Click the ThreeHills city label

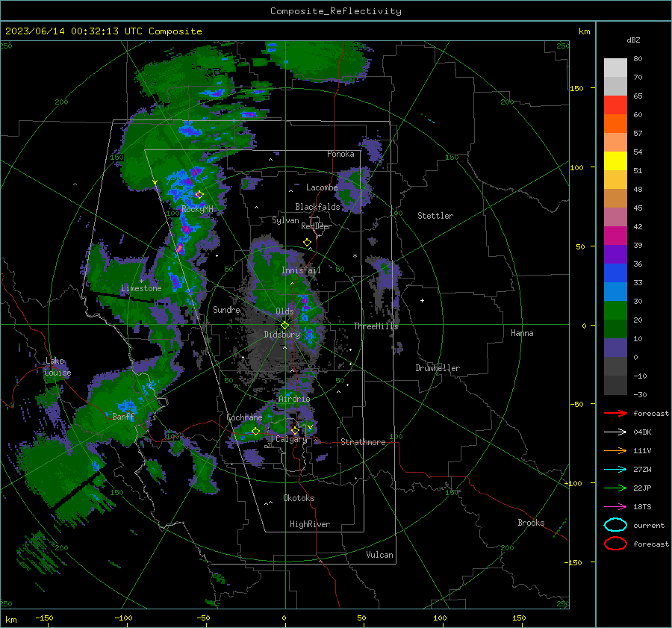376,326
